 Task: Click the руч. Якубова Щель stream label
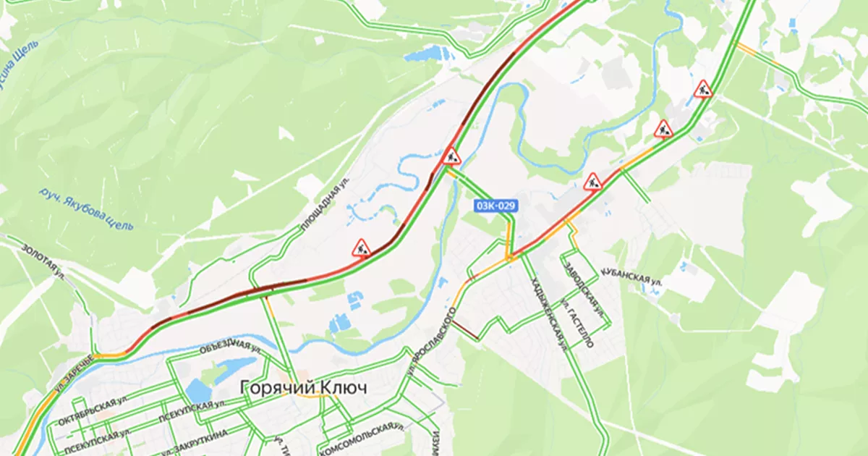[x=88, y=209]
